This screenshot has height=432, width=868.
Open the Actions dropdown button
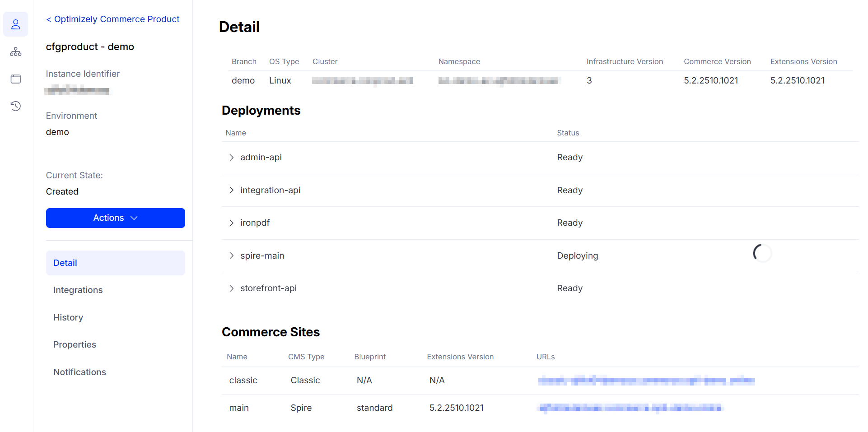pyautogui.click(x=115, y=218)
